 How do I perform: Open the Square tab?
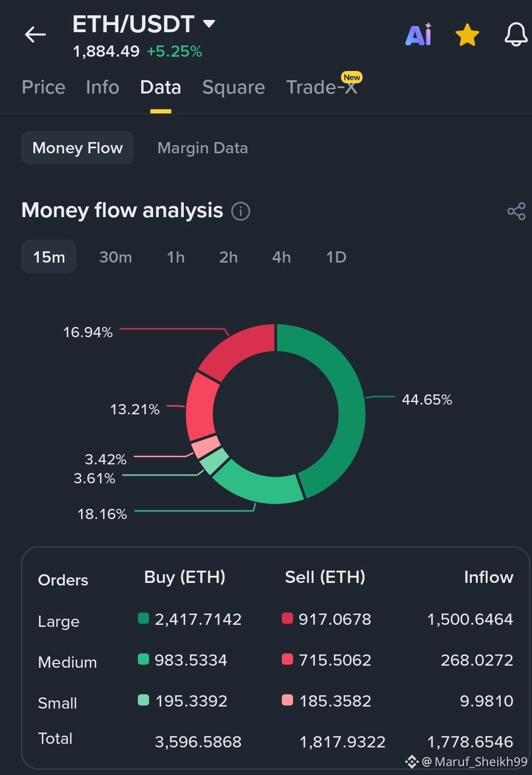[x=233, y=87]
